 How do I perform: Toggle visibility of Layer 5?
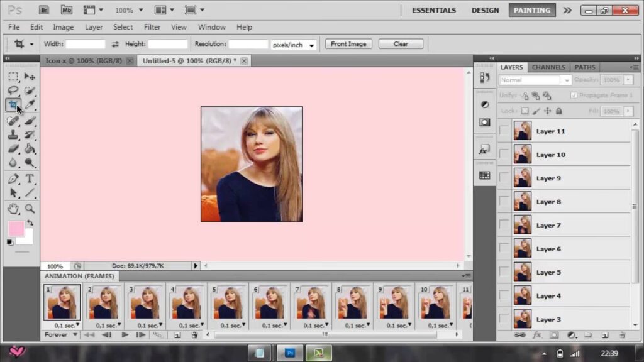click(x=504, y=272)
